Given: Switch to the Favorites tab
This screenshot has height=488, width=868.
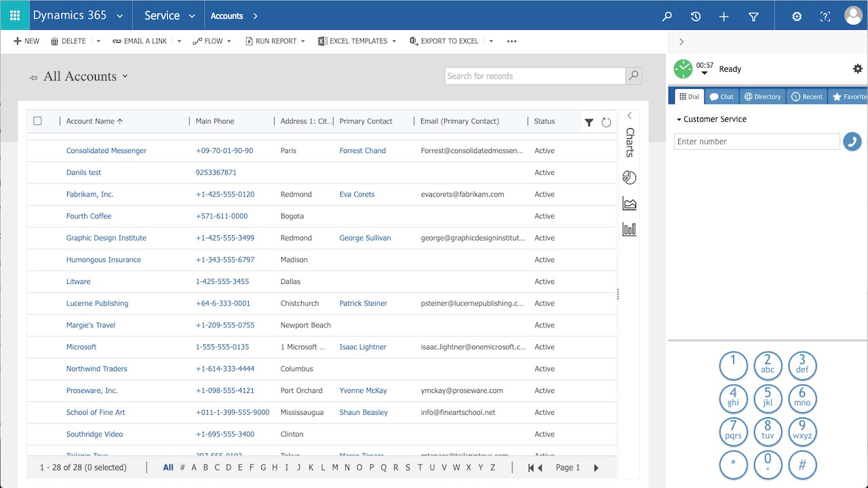Looking at the screenshot, I should (848, 97).
